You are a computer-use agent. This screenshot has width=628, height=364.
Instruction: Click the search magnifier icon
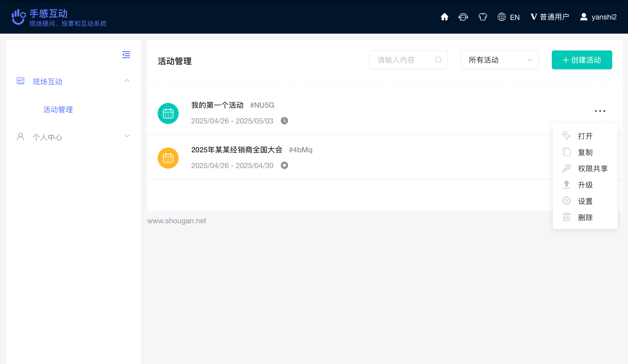click(438, 60)
